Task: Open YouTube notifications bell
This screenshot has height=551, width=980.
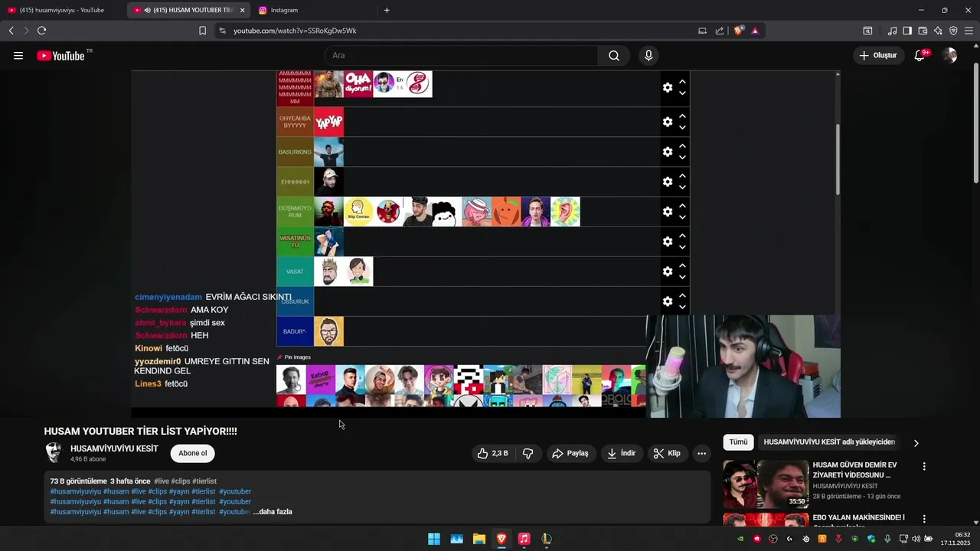Action: click(x=920, y=55)
